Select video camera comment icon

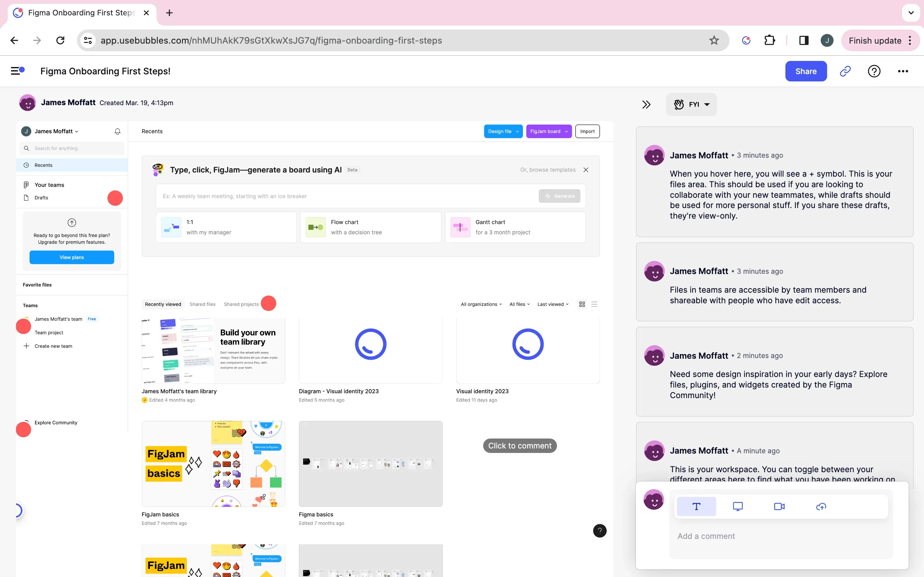coord(779,506)
